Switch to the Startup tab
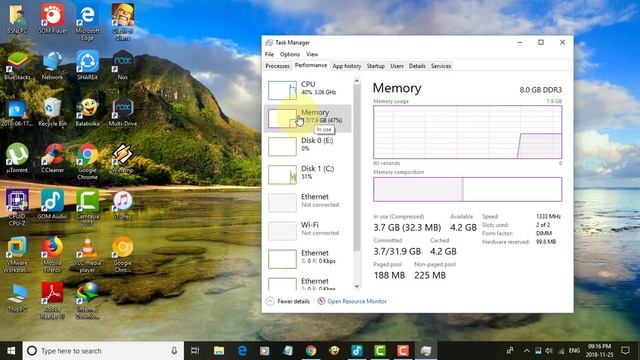This screenshot has width=640, height=360. (x=376, y=66)
